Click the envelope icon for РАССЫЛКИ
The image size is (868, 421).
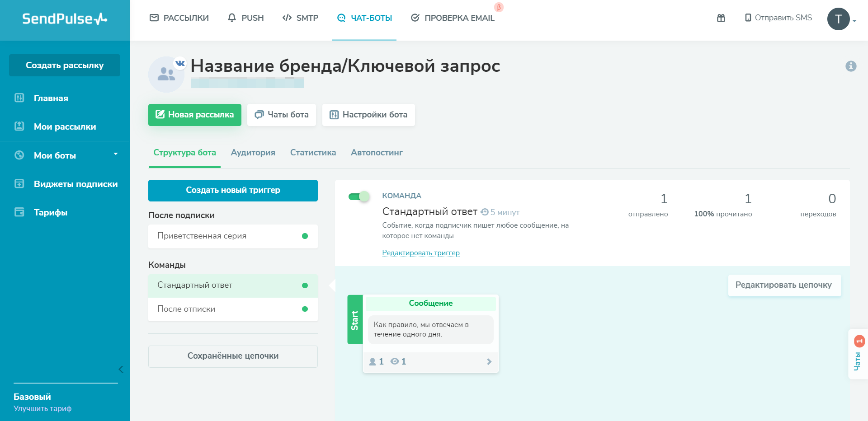coord(154,18)
